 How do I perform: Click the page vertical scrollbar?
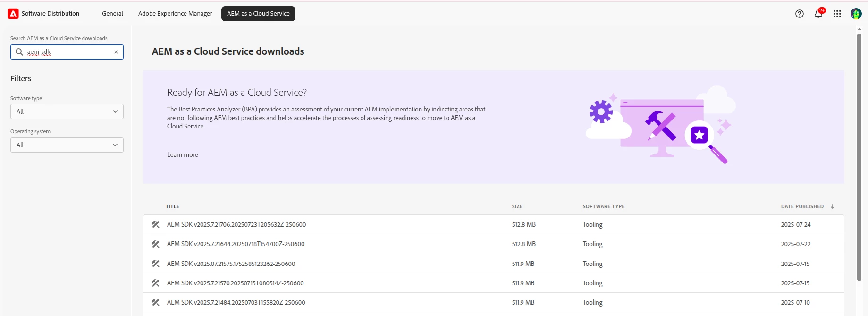pos(860,157)
